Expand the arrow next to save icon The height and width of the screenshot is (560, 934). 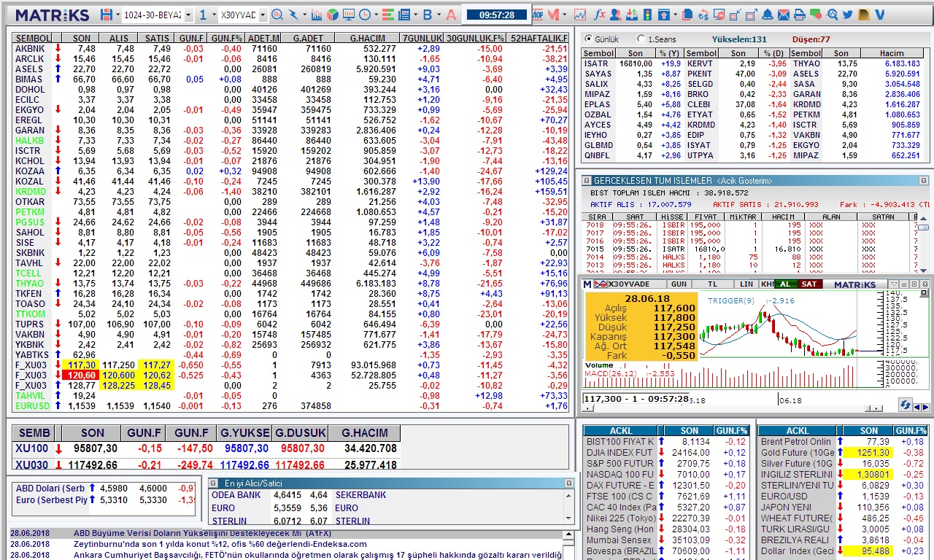(117, 15)
